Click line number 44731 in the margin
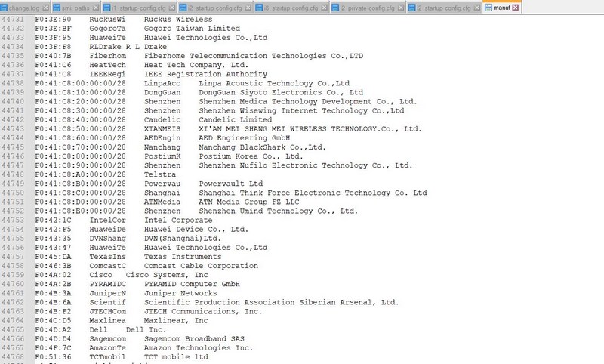 pyautogui.click(x=13, y=20)
